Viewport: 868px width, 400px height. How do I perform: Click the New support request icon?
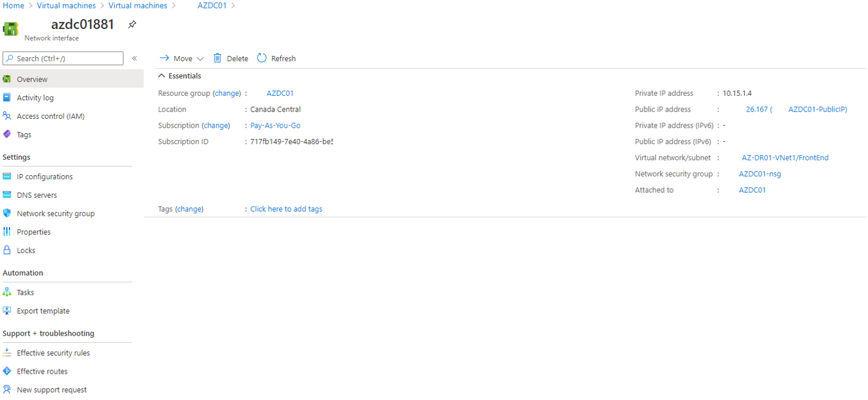7,390
